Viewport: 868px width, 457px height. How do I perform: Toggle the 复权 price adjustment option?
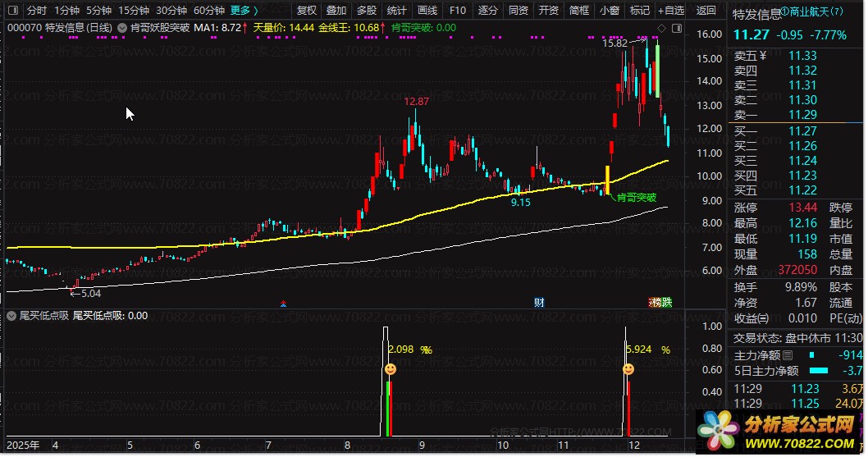click(x=307, y=11)
